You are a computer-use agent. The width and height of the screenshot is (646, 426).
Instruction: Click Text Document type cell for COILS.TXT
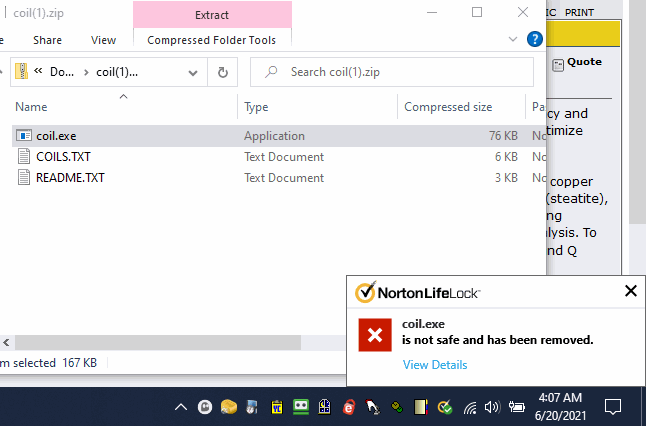pyautogui.click(x=284, y=157)
